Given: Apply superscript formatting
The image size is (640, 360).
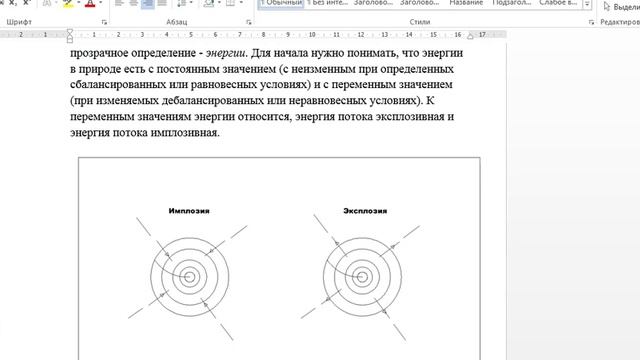Looking at the screenshot, I should click(x=27, y=3).
